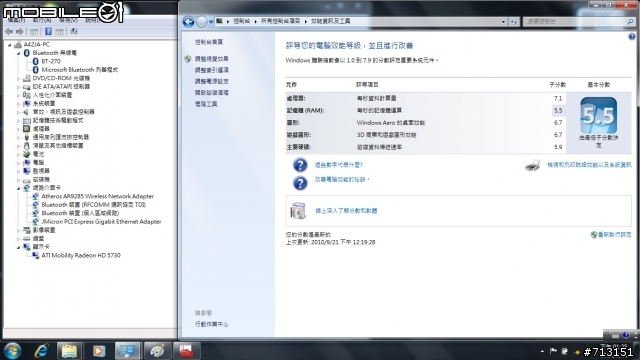Open the address bar history dropdown

[503, 22]
